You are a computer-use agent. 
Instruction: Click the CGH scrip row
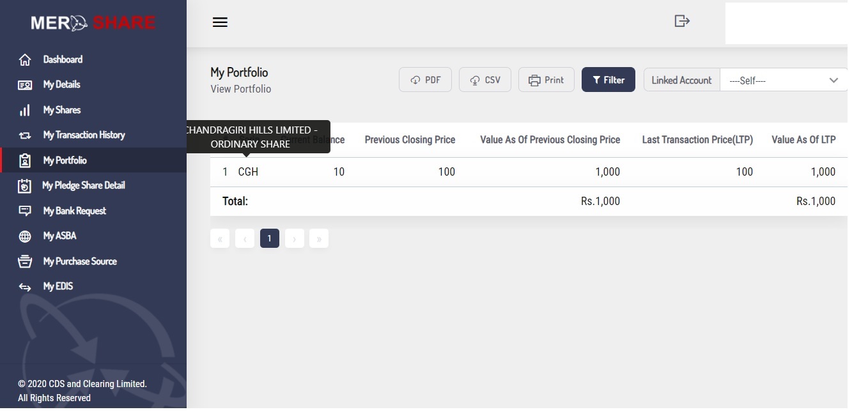tap(248, 172)
